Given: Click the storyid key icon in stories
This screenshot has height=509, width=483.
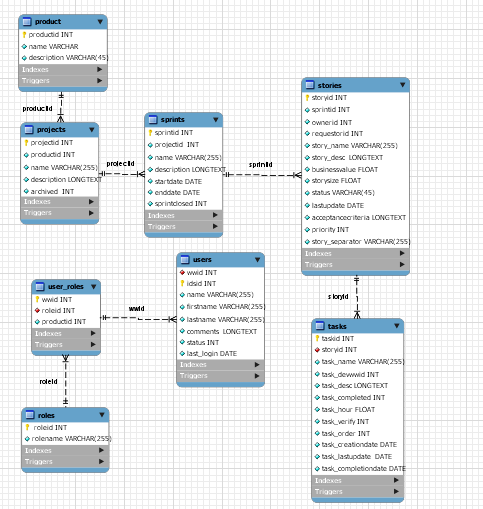Looking at the screenshot, I should pyautogui.click(x=307, y=98).
